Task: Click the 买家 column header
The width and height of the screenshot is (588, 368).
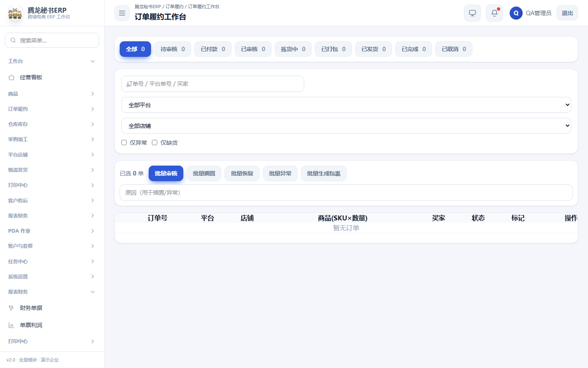Action: [439, 218]
